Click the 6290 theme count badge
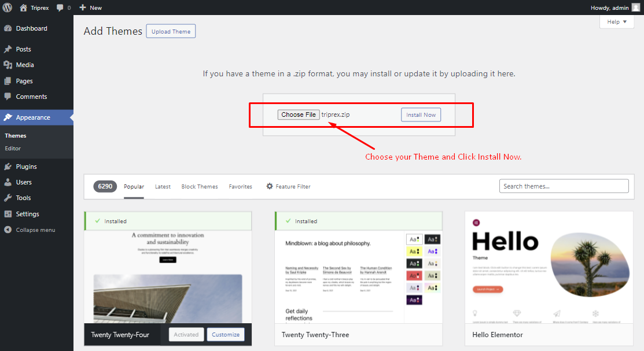644x351 pixels. point(105,186)
